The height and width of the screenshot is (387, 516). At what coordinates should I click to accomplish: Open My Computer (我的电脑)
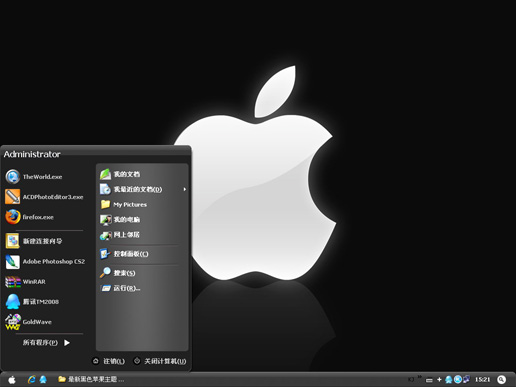(120, 219)
